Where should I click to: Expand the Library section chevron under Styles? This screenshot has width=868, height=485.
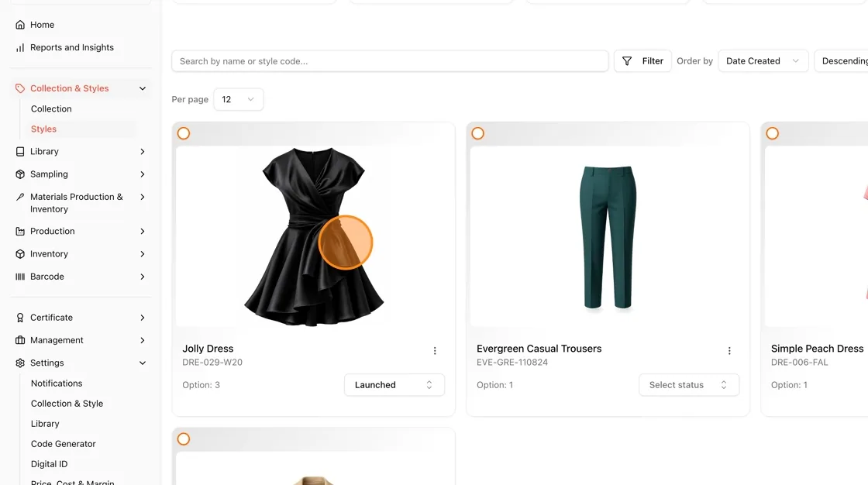[x=143, y=152]
